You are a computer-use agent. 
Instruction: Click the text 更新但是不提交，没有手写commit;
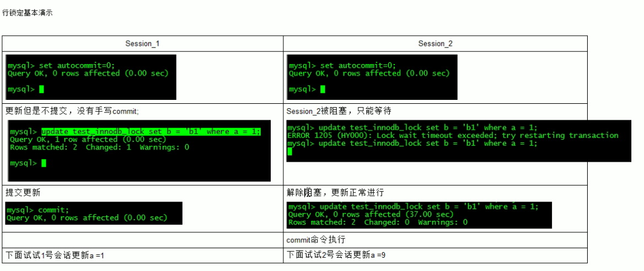tap(72, 110)
